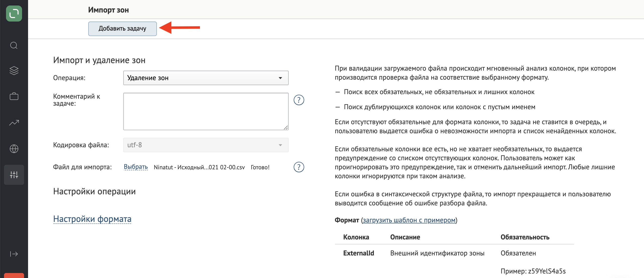Click the Импорт и удаление зон heading

pyautogui.click(x=99, y=60)
